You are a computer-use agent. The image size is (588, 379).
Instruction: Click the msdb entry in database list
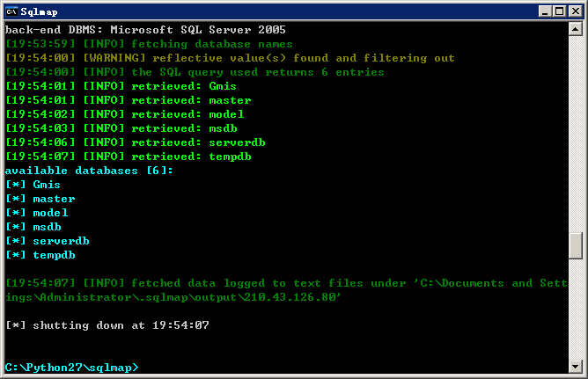tap(47, 227)
